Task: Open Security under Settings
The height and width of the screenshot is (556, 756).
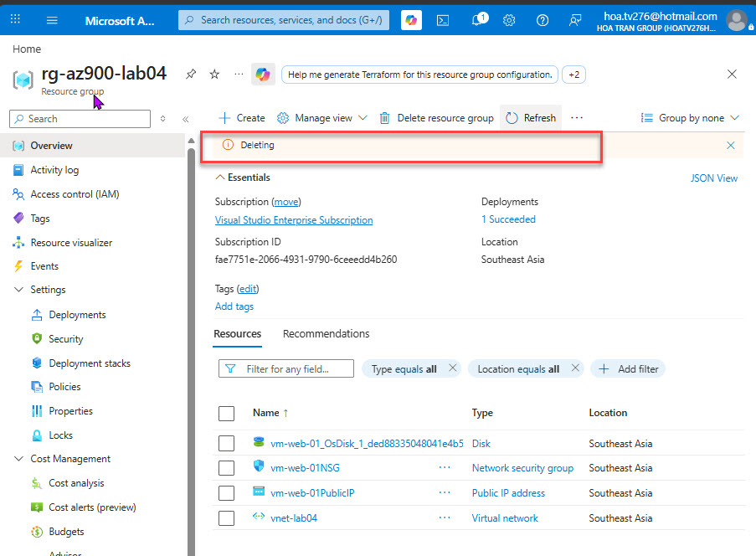Action: pos(65,339)
